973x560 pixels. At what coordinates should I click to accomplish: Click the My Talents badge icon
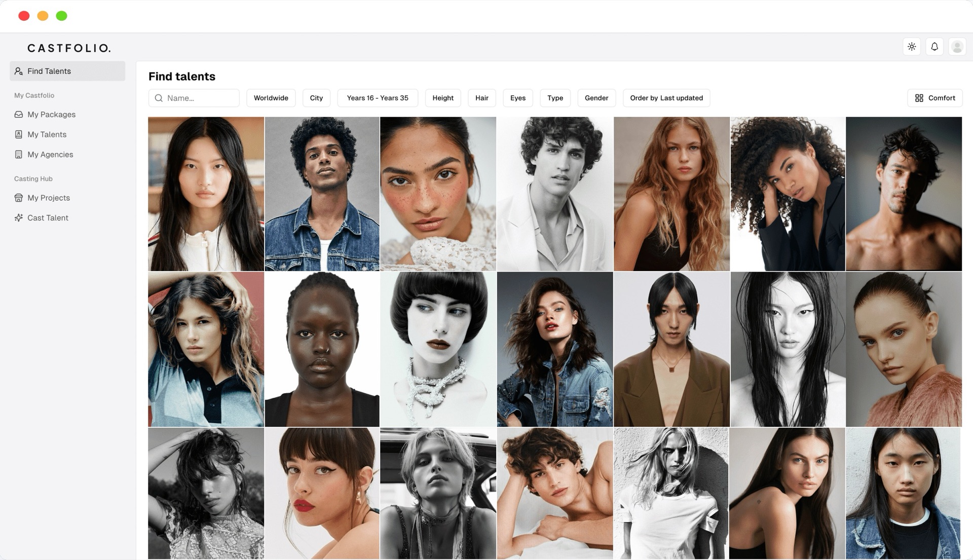[x=19, y=134]
